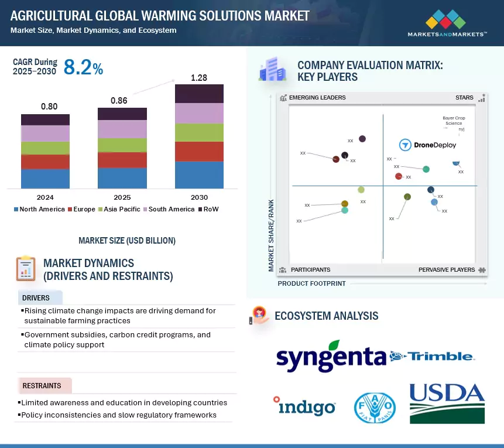Viewport: 504px width, 448px height.
Task: Click the Market Dynamics clipboard icon
Action: [x=26, y=269]
